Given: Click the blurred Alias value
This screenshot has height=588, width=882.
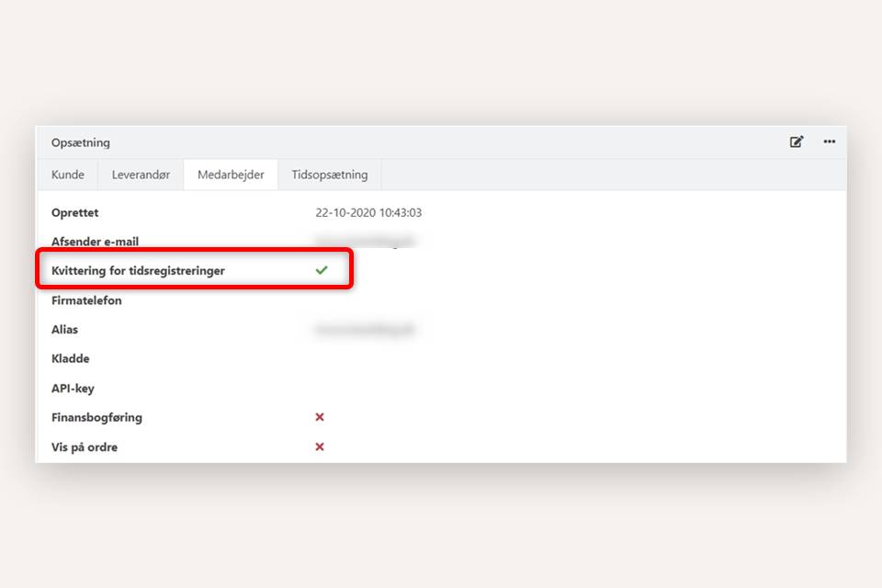Looking at the screenshot, I should [365, 329].
